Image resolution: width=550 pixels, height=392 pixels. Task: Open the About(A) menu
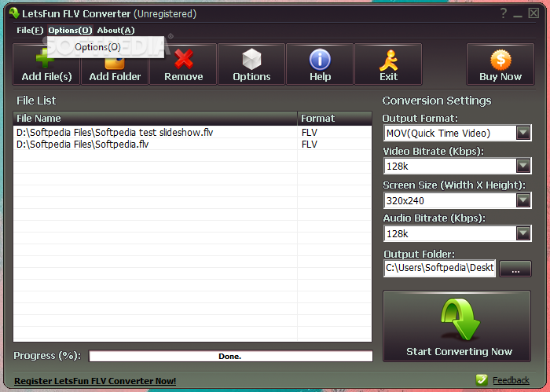tap(115, 30)
